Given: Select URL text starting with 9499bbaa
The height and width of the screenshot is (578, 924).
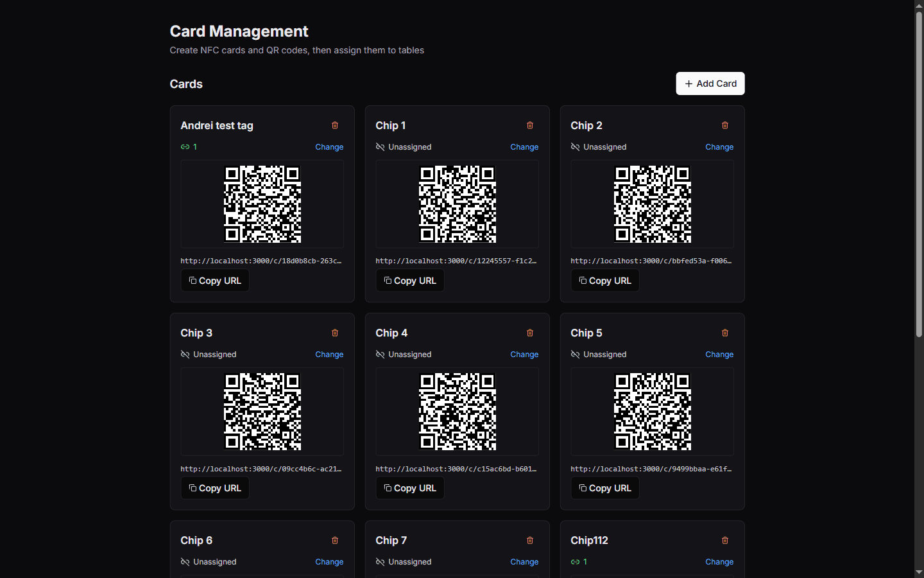Looking at the screenshot, I should (x=652, y=469).
